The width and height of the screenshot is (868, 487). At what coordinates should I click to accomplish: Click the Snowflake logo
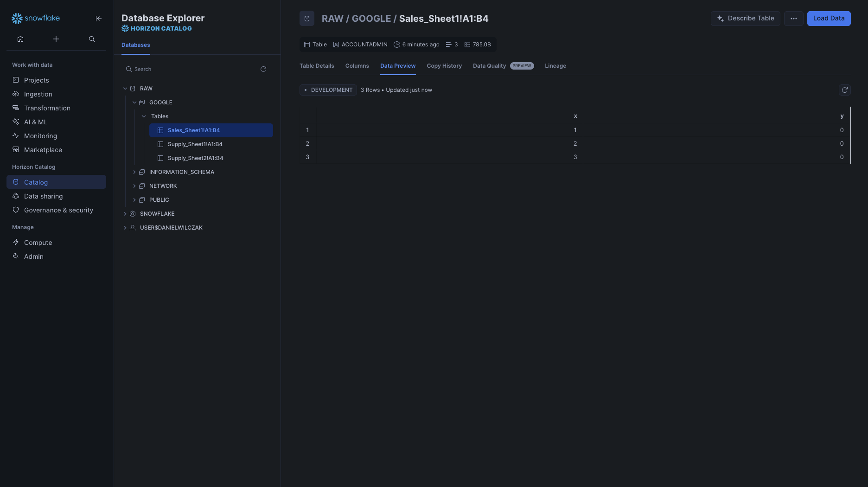[x=36, y=18]
